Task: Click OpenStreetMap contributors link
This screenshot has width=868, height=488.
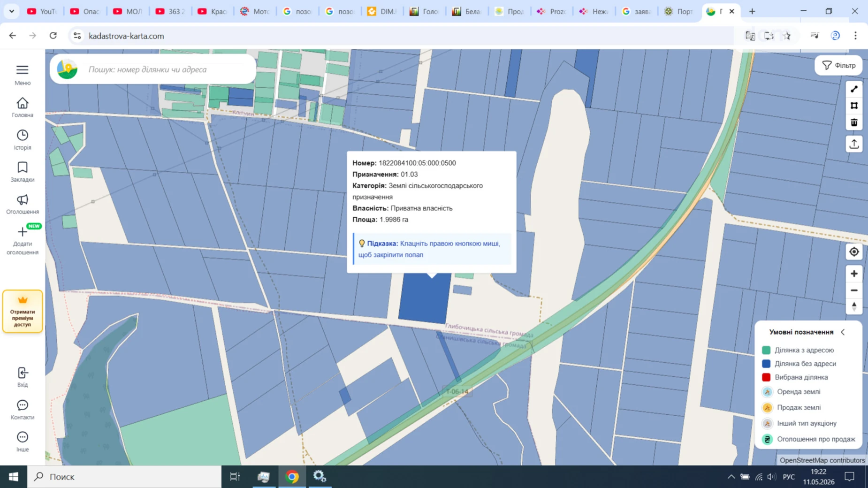Action: [x=822, y=460]
